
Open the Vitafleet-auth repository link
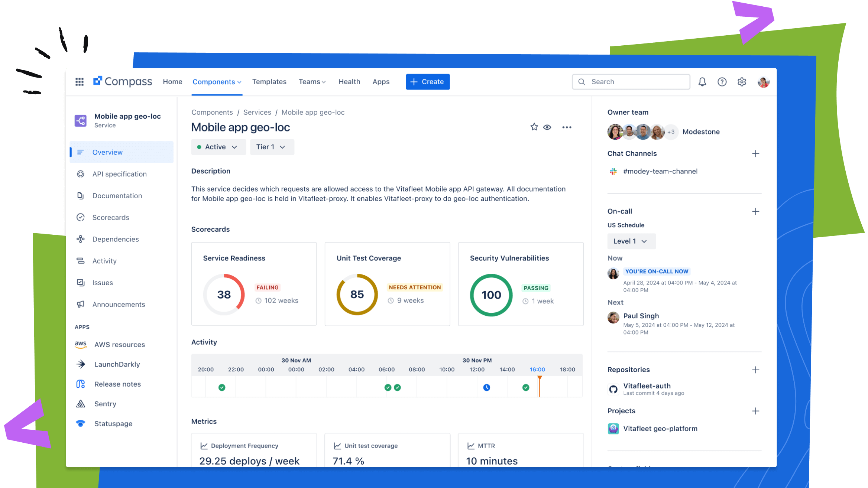(x=647, y=386)
